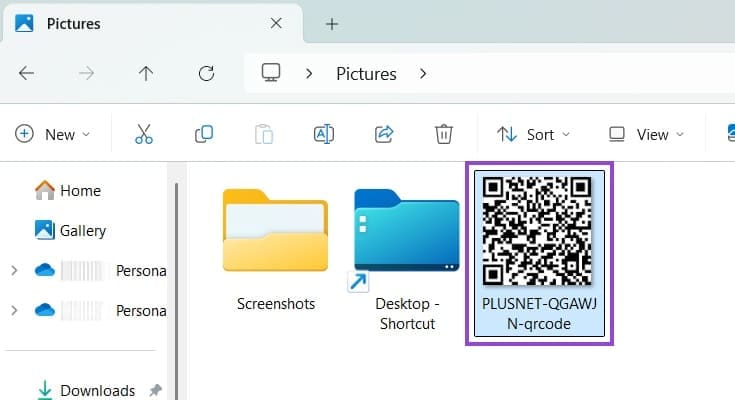Screen dimensions: 735x400
Task: Click the Rename icon in toolbar
Action: coord(323,134)
